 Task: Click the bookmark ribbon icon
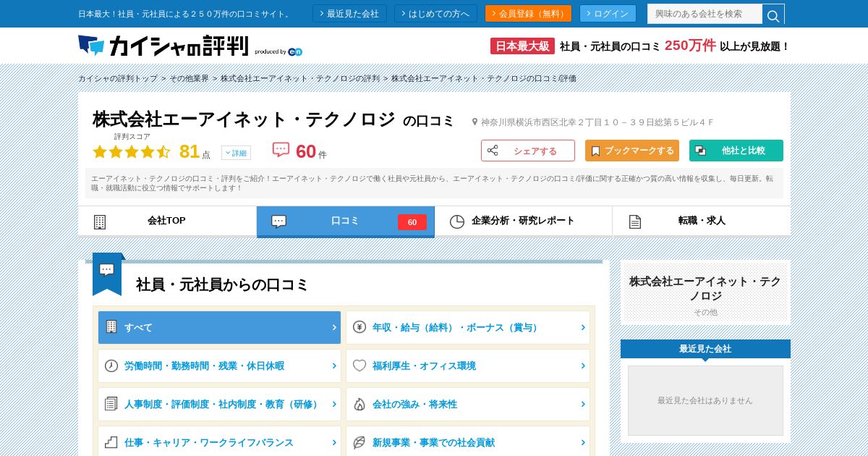click(595, 151)
